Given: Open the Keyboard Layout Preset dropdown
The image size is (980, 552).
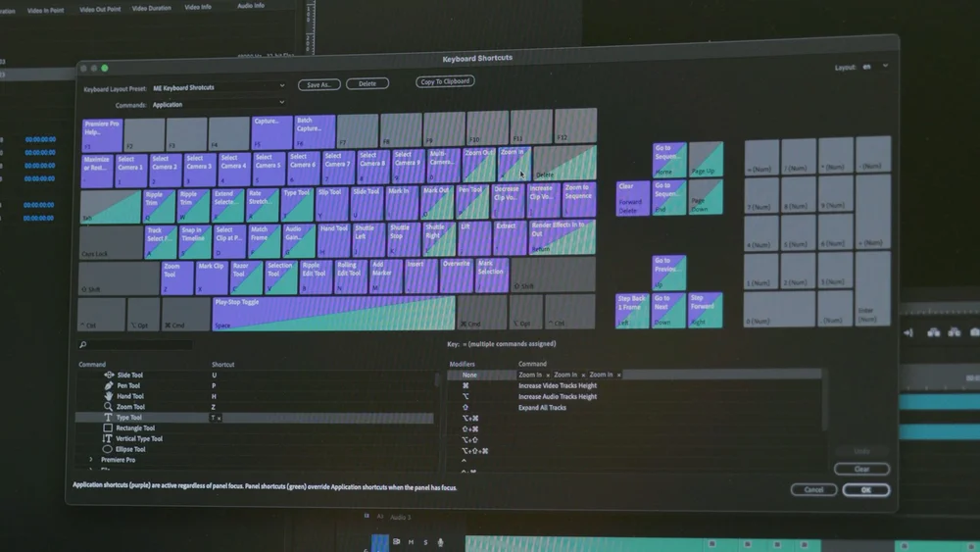Looking at the screenshot, I should pos(219,87).
